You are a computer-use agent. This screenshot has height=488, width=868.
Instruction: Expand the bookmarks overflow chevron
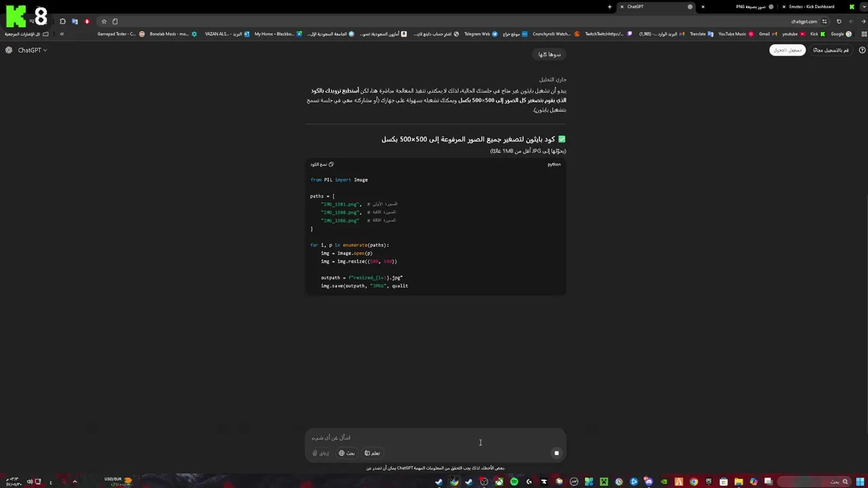pos(62,34)
